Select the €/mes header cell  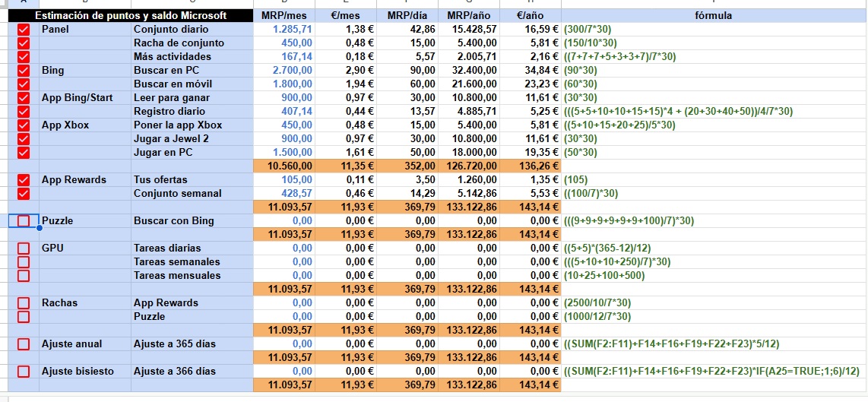click(x=345, y=16)
